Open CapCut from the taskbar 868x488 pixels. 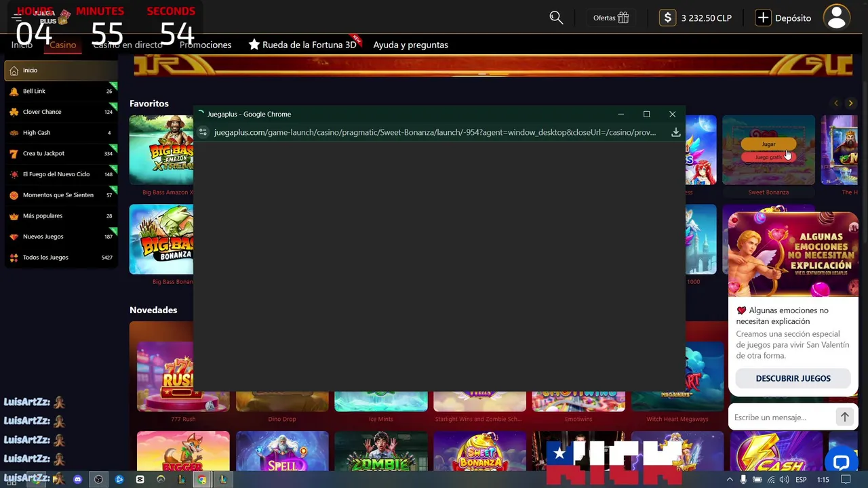coord(140,479)
